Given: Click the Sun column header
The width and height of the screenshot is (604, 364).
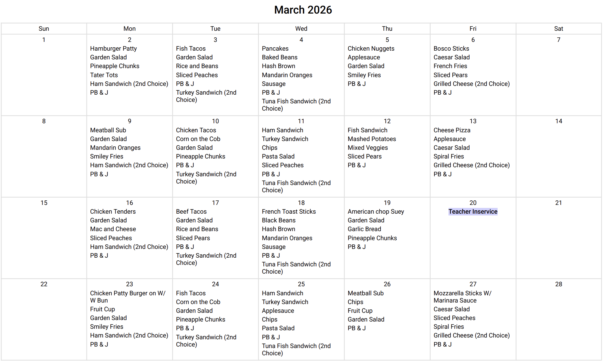Looking at the screenshot, I should pos(44,29).
